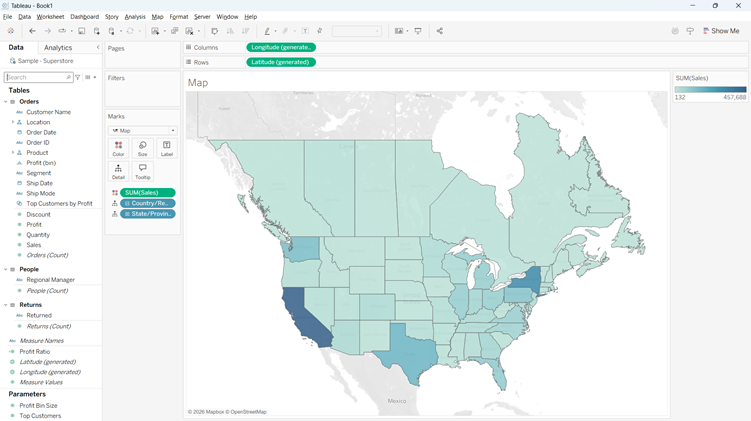Open the Detail card in Marks

coord(118,171)
